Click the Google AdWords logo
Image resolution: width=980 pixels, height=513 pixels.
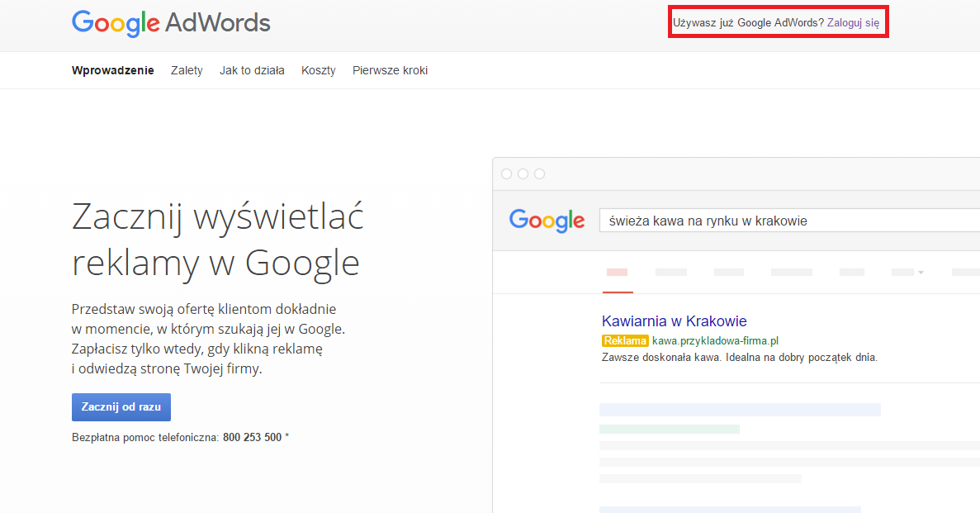[x=171, y=23]
